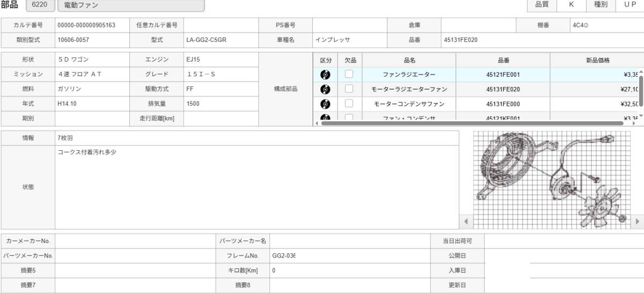
Task: Tick the 欠品 checkbox for モーターコンデンサファン
Action: point(349,104)
